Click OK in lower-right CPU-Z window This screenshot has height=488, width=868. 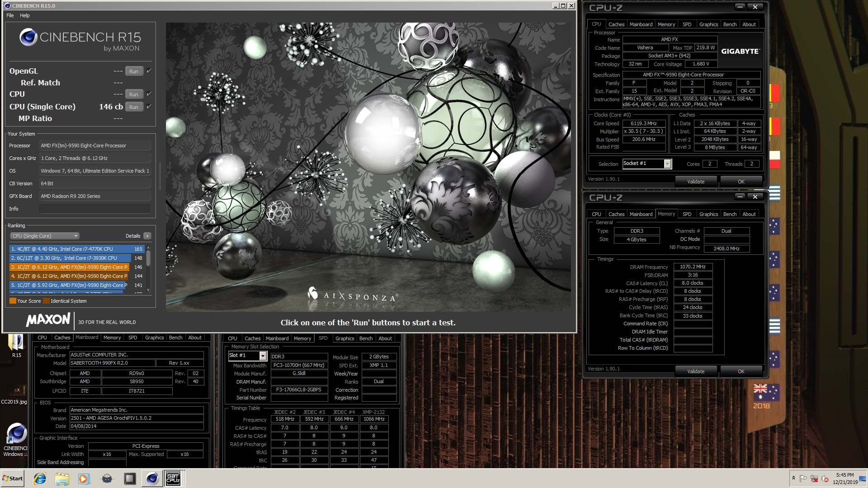click(x=741, y=371)
